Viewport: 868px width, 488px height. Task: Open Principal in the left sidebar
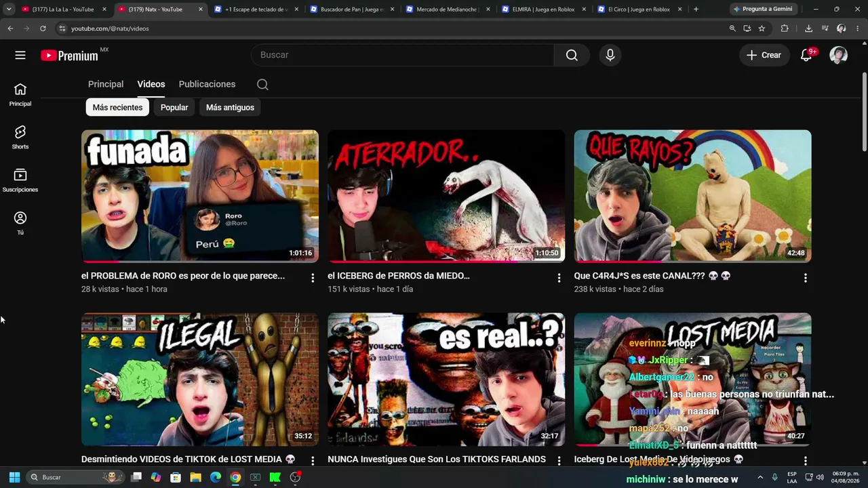tap(20, 95)
